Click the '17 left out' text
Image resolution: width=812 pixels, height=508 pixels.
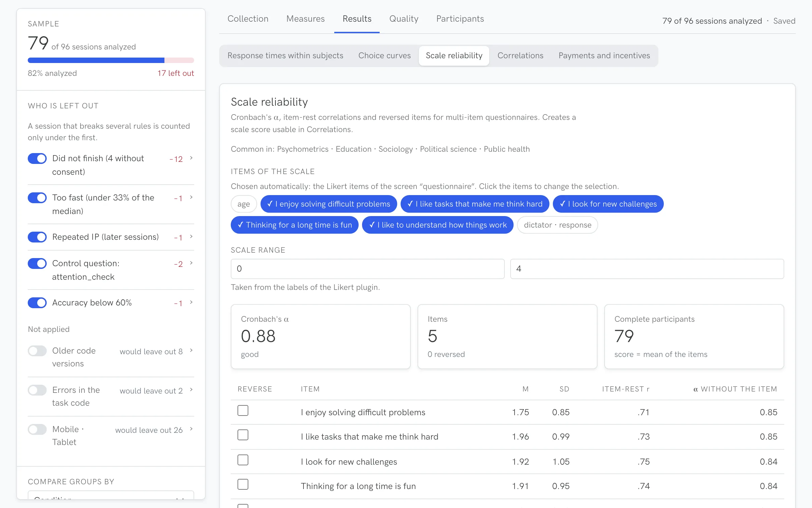[176, 73]
